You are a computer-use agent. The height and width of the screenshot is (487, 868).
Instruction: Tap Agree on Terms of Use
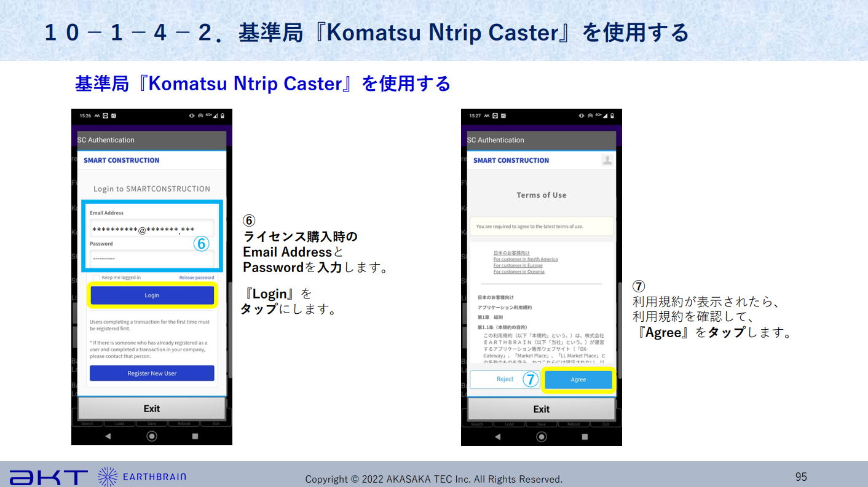578,380
